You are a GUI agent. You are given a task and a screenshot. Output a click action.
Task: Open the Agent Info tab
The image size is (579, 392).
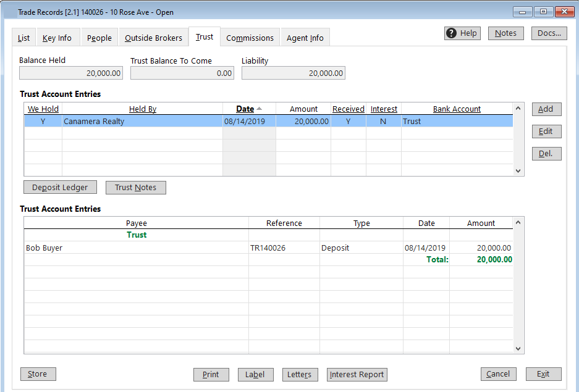pyautogui.click(x=305, y=37)
